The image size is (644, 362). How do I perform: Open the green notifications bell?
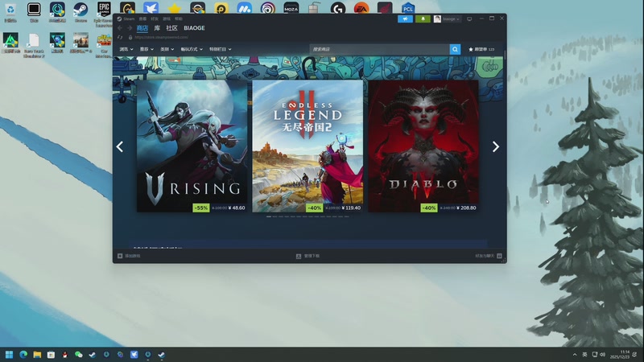pos(423,19)
